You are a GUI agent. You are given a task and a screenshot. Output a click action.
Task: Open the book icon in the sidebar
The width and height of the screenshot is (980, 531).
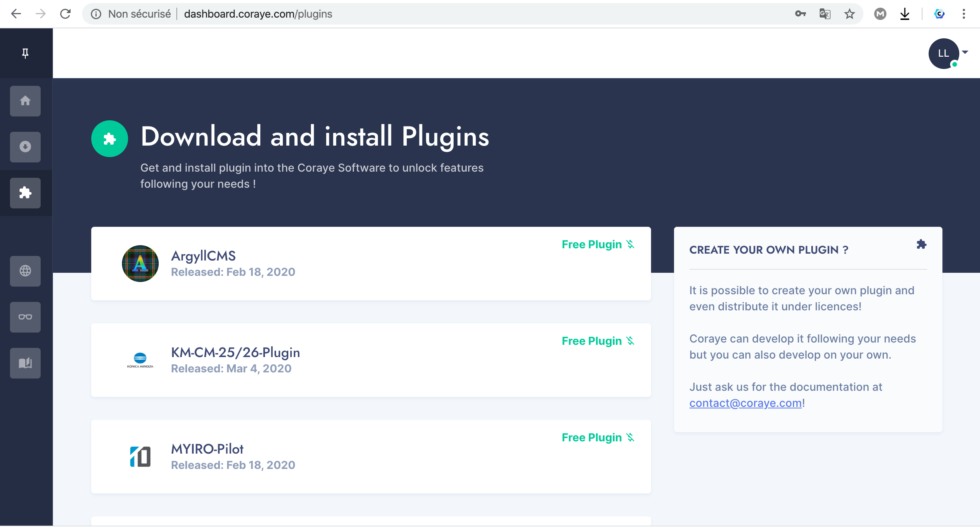click(x=25, y=363)
